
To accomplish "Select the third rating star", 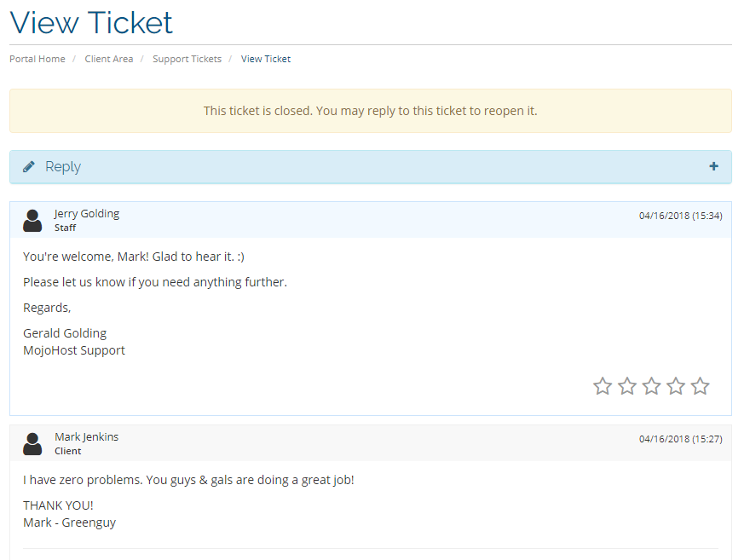I will (x=651, y=386).
